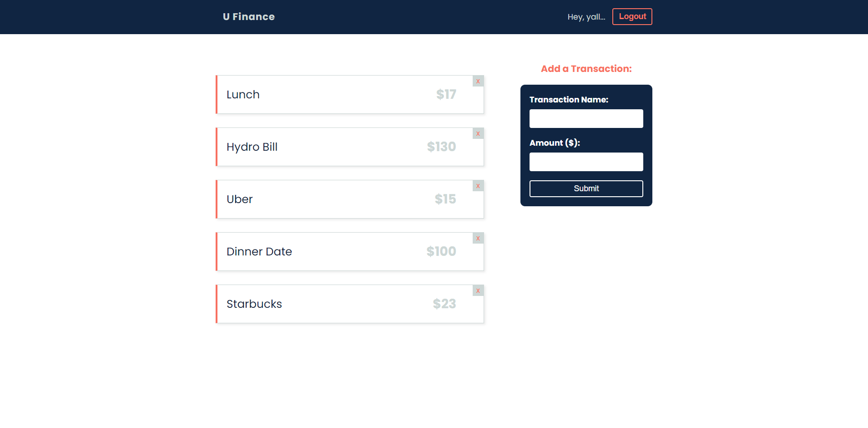Select the Uber transaction card
This screenshot has height=428, width=868.
(350, 199)
